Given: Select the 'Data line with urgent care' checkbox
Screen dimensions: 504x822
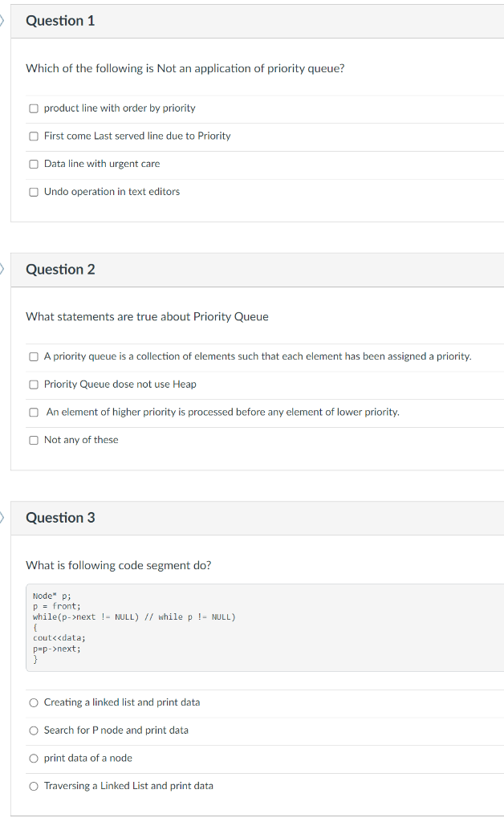Looking at the screenshot, I should pyautogui.click(x=33, y=163).
